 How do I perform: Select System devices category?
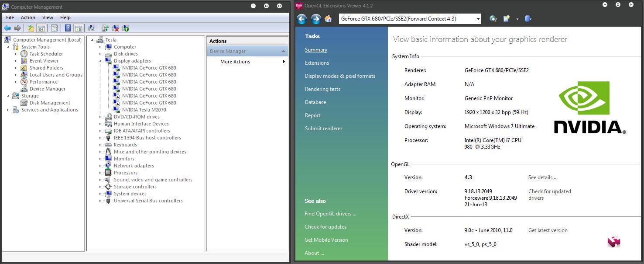pos(130,194)
